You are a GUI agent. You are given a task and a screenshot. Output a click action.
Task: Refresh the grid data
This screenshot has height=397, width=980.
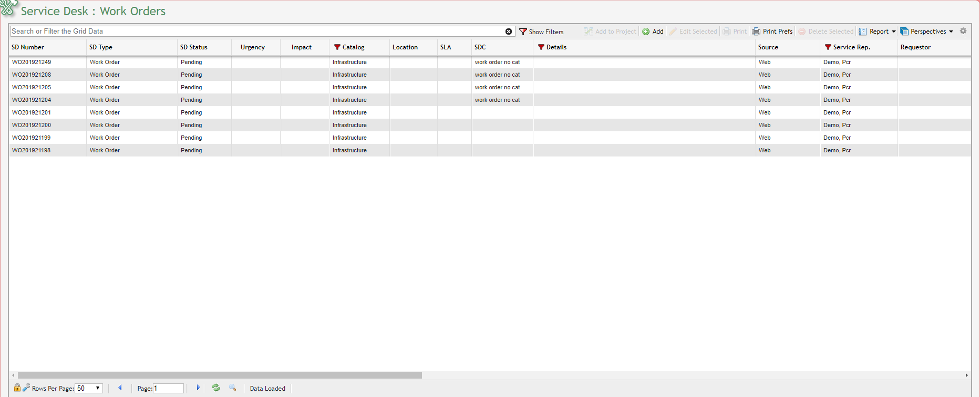point(216,388)
